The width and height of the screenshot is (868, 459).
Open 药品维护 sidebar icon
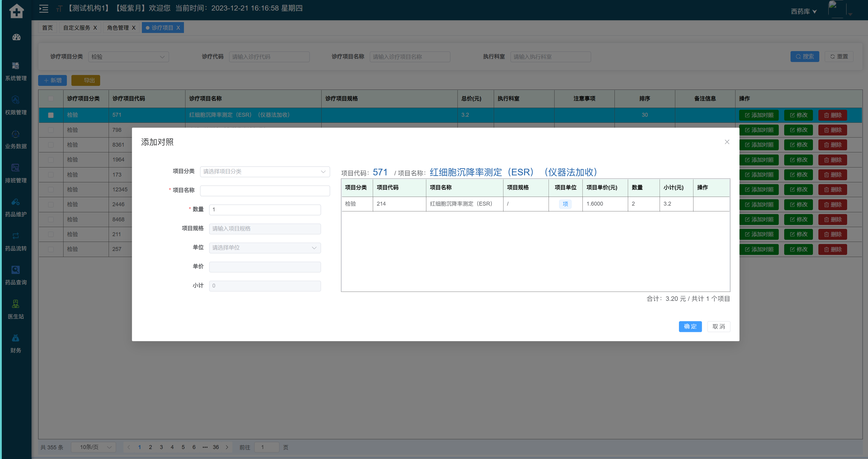tap(15, 202)
